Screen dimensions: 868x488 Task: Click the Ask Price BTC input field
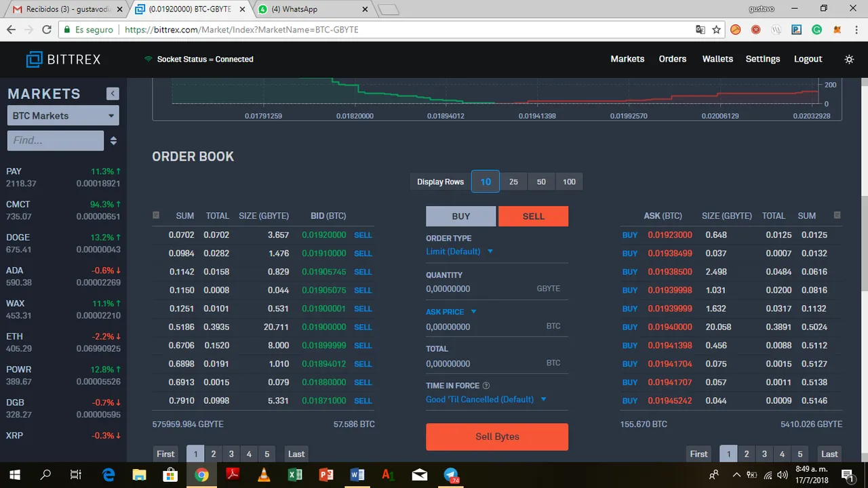click(497, 327)
